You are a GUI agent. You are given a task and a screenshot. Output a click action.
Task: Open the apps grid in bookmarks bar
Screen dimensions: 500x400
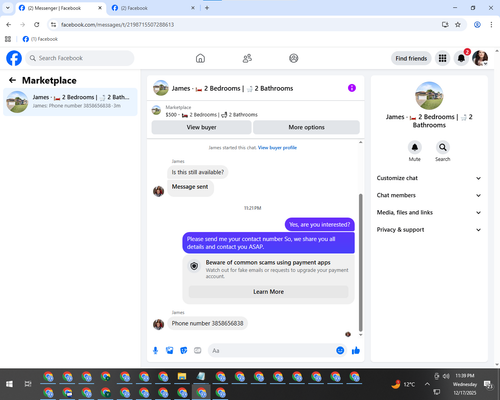coord(8,39)
